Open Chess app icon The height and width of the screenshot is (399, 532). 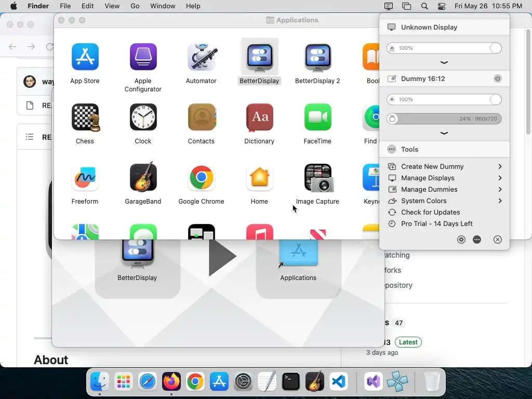point(85,117)
